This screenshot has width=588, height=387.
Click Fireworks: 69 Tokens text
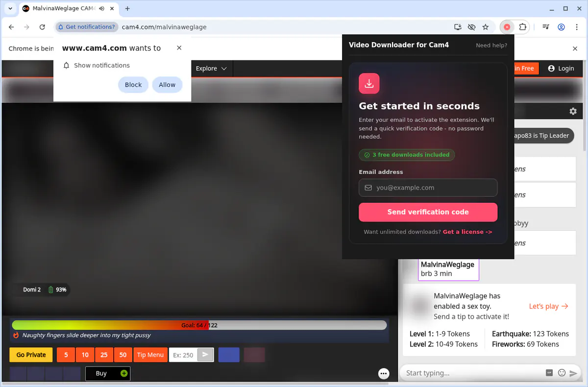tap(525, 344)
